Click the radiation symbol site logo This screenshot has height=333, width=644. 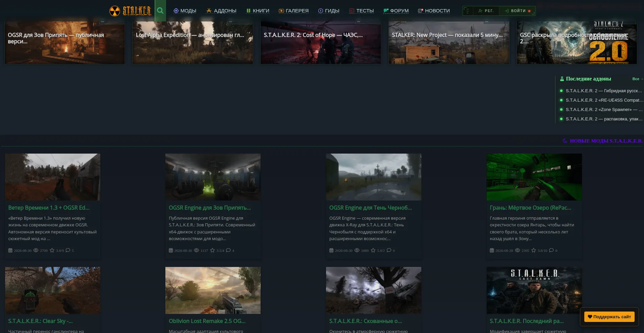(x=115, y=11)
